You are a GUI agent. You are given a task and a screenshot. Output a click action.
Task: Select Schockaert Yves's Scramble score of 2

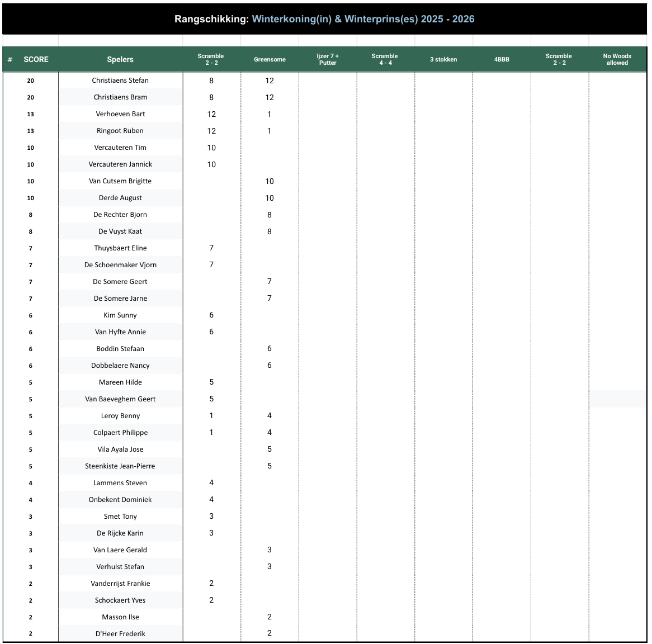click(x=211, y=600)
